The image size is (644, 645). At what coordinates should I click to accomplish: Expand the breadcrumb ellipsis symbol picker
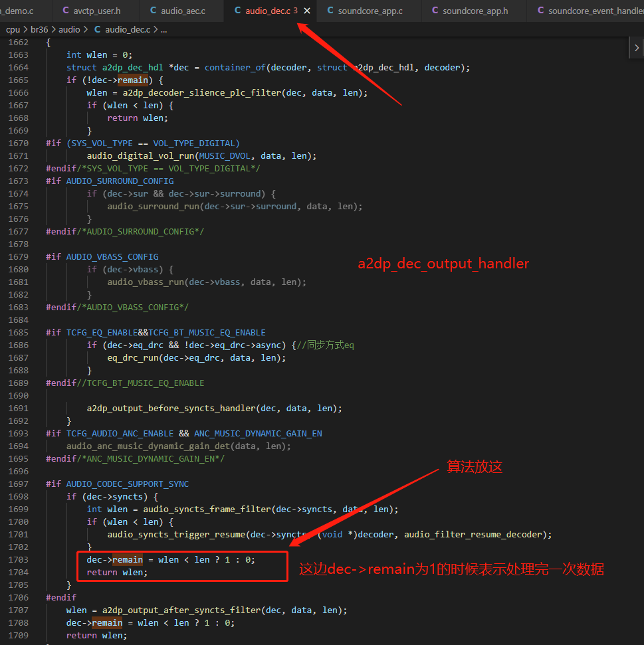coord(163,30)
